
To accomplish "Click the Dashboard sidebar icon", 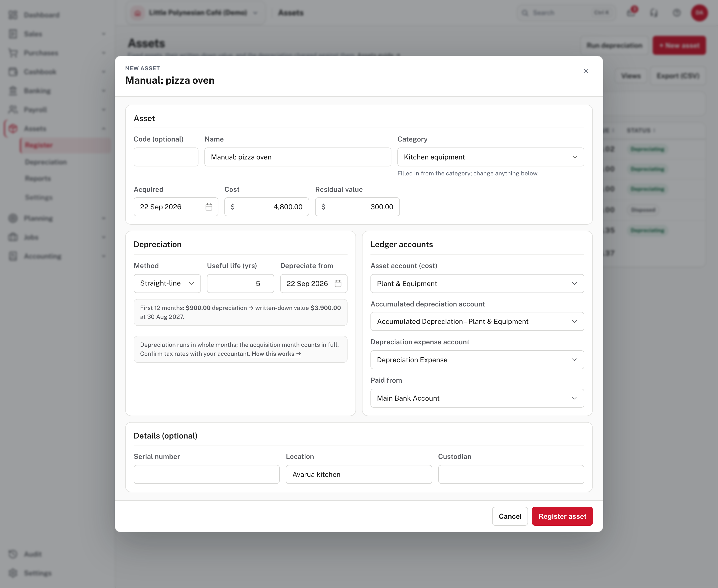I will (x=13, y=15).
